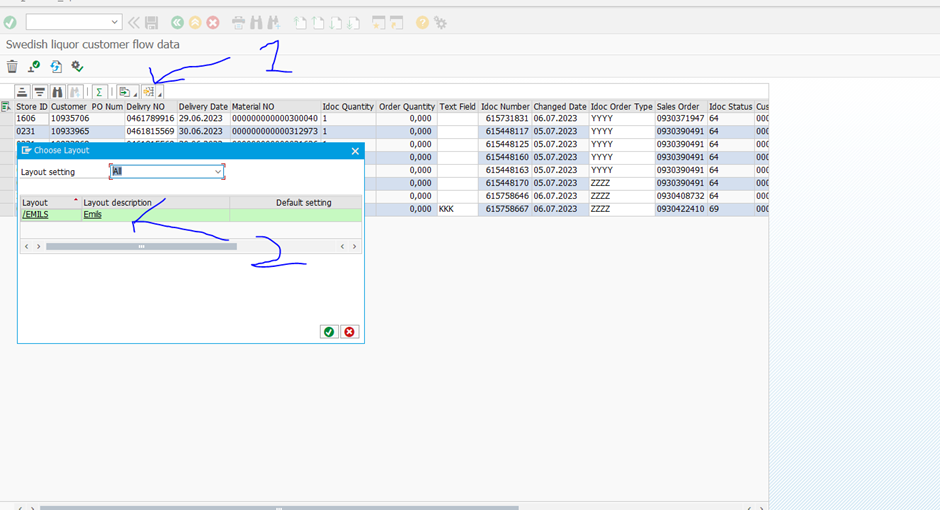Click the select-all icon at grid corner
The image size is (940, 510).
pyautogui.click(x=7, y=106)
